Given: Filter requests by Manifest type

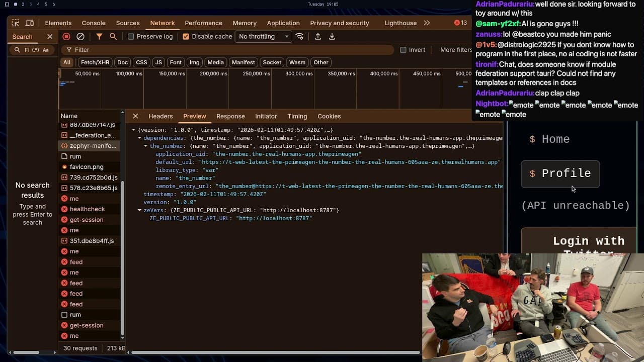Looking at the screenshot, I should pos(244,62).
